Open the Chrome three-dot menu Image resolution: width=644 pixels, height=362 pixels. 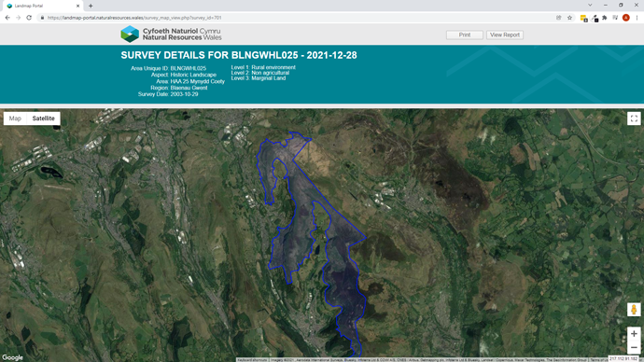click(637, 18)
